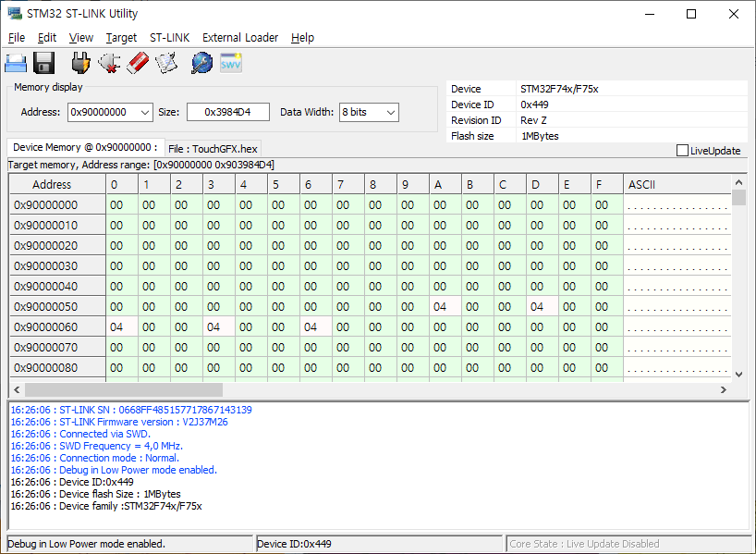Click the Device flash Size log line
This screenshot has width=756, height=554.
tap(95, 494)
